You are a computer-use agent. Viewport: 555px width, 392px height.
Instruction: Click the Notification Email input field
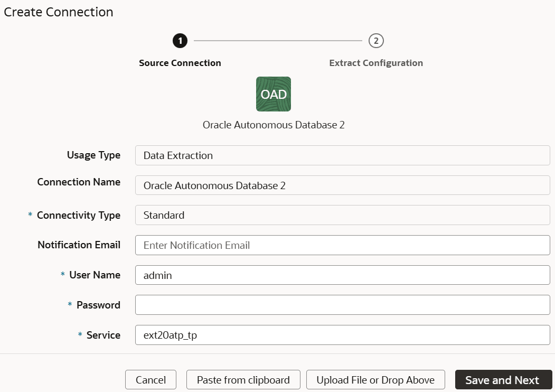[342, 245]
